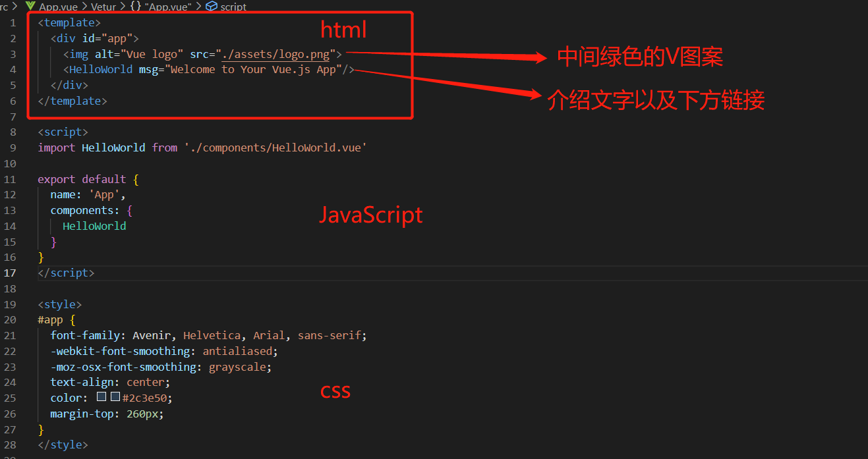Select line 18 via its line number

pyautogui.click(x=10, y=288)
